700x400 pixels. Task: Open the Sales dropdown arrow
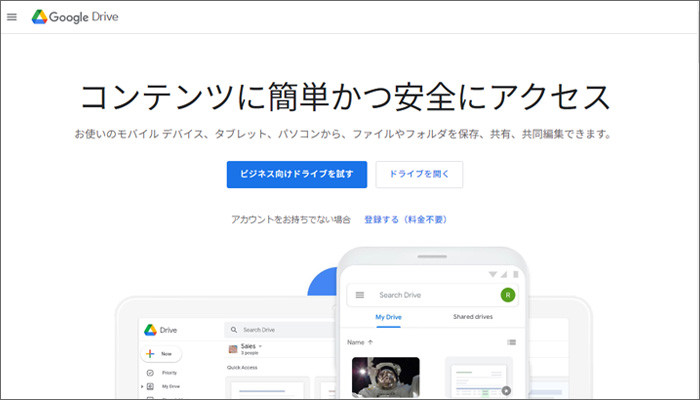click(x=260, y=346)
